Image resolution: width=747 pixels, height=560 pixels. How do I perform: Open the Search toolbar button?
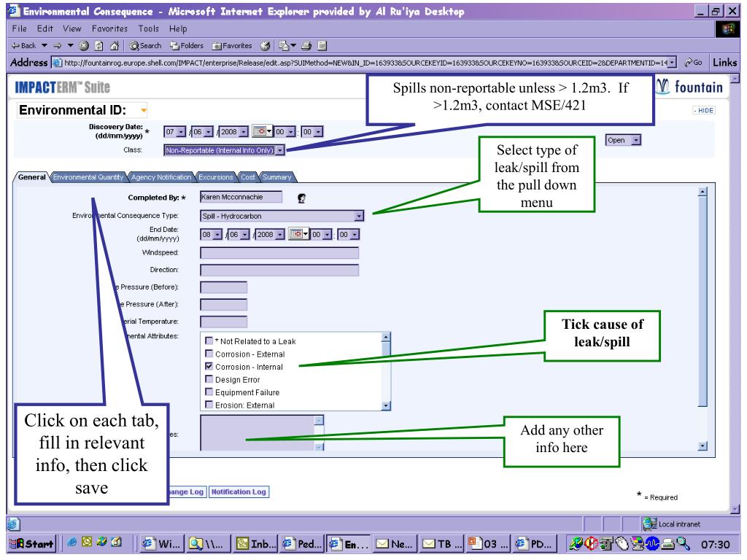[146, 46]
